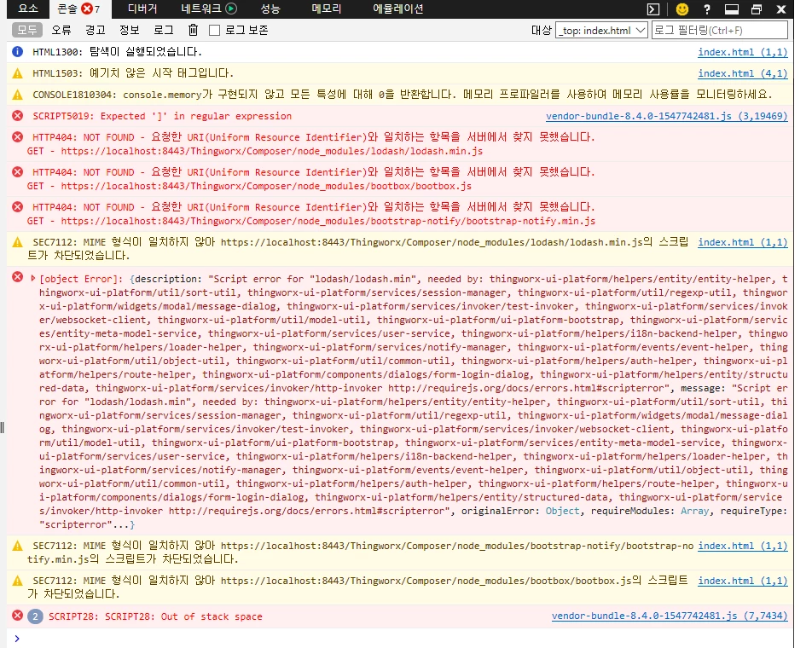Click warning icon of lodash SEC7112 message
This screenshot has width=812, height=648.
(x=18, y=241)
